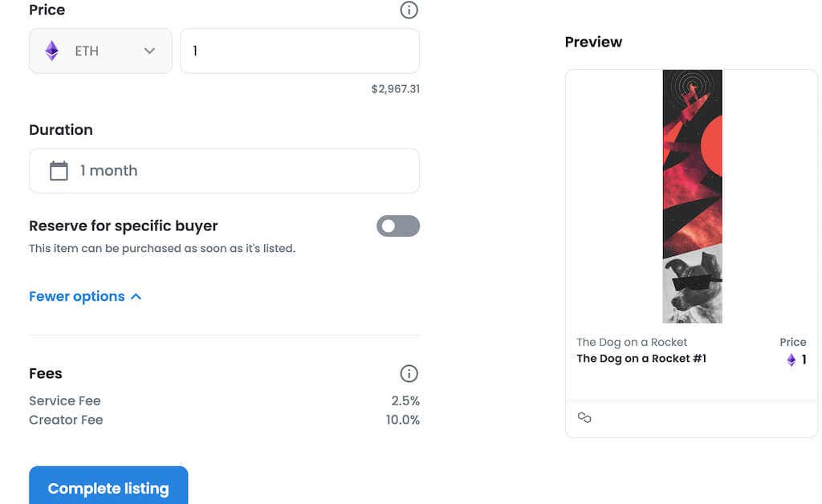Click the Complete listing button
The width and height of the screenshot is (822, 504).
[108, 488]
